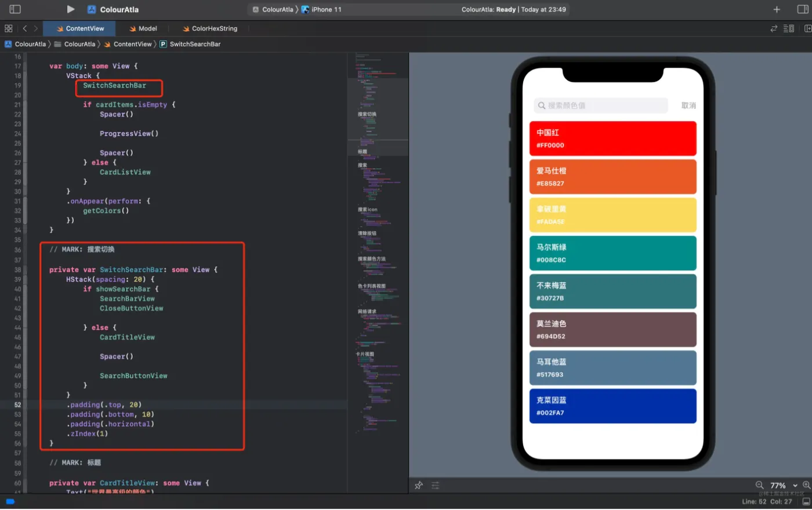Go back with left chevron
Viewport: 812px width, 510px height.
tap(24, 28)
